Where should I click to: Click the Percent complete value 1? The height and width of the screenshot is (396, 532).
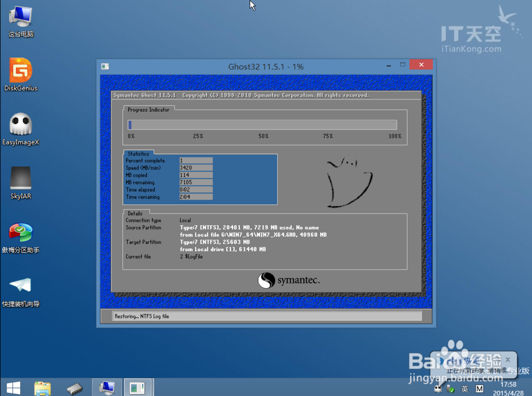pyautogui.click(x=196, y=161)
